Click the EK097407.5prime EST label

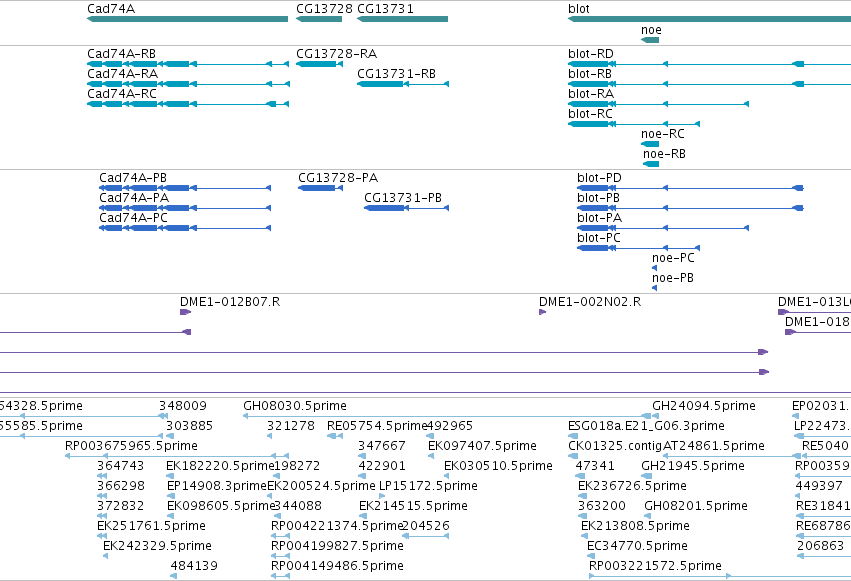482,446
